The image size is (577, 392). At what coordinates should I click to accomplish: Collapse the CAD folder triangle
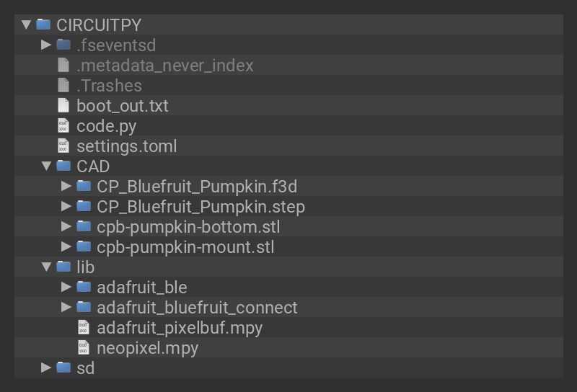click(47, 166)
